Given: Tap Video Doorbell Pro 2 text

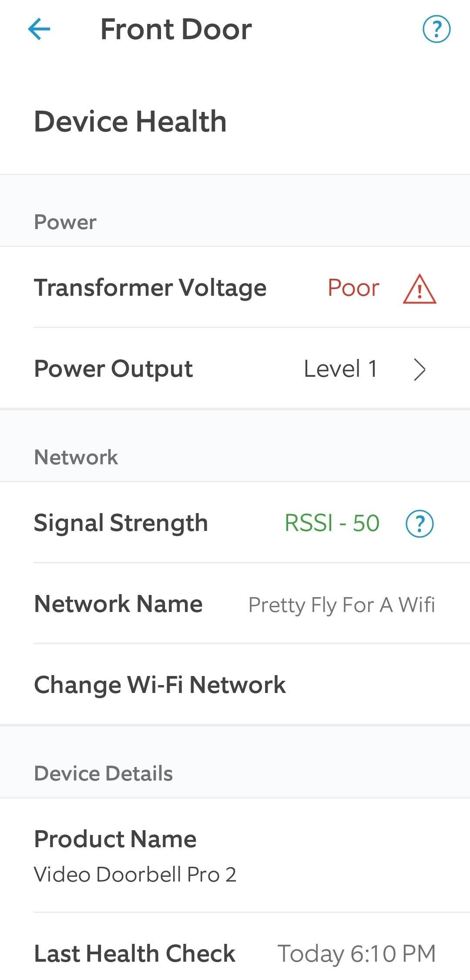Looking at the screenshot, I should pyautogui.click(x=135, y=874).
